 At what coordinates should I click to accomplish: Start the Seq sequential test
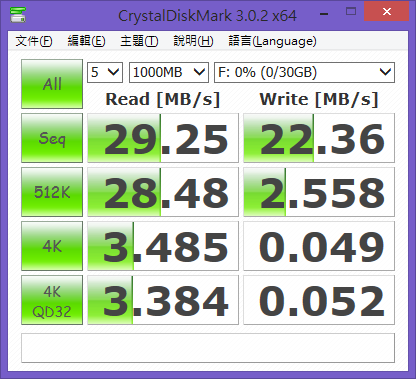52,138
